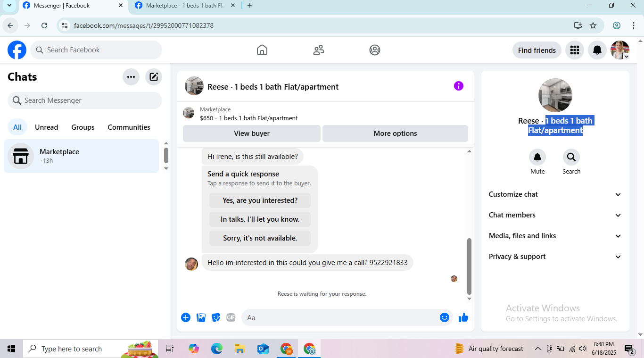
Task: Open the Friends icon in top navigation
Action: (x=319, y=50)
